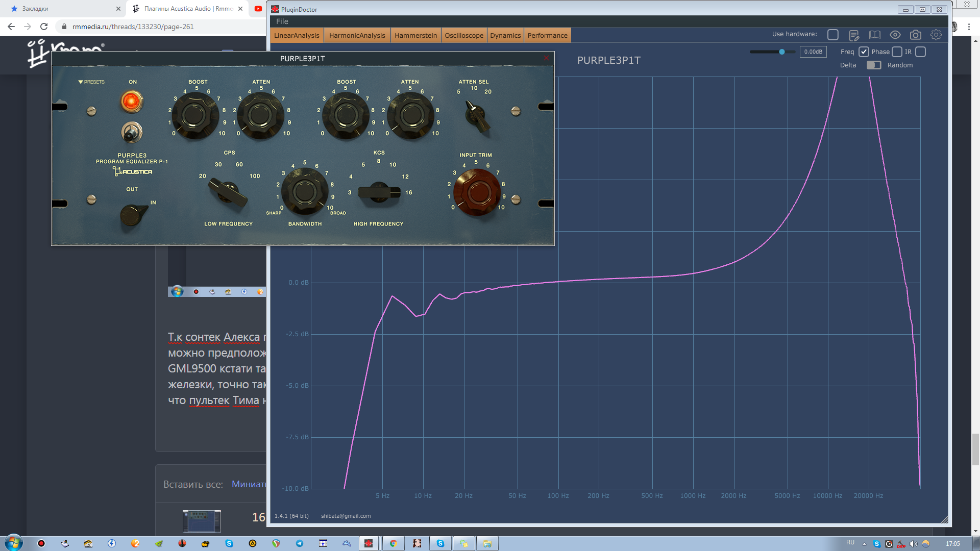Tick the Use hardware checkbox
The image size is (980, 551).
pos(833,35)
